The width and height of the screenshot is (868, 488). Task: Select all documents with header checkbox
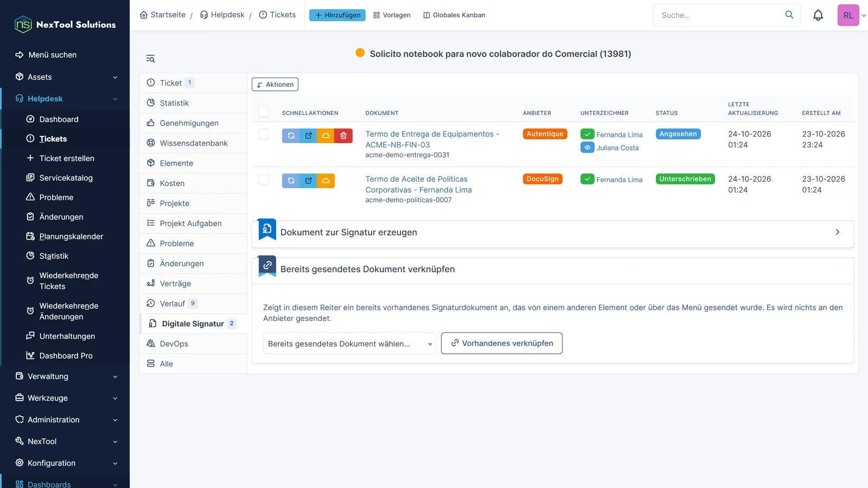264,112
